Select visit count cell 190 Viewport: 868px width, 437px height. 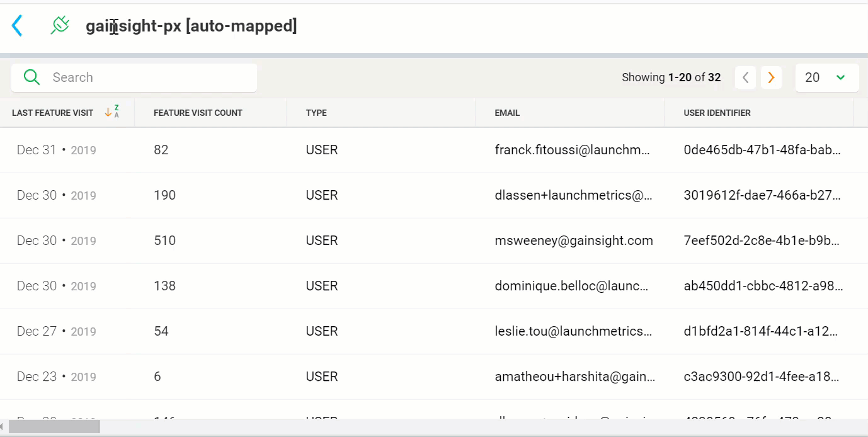[165, 195]
